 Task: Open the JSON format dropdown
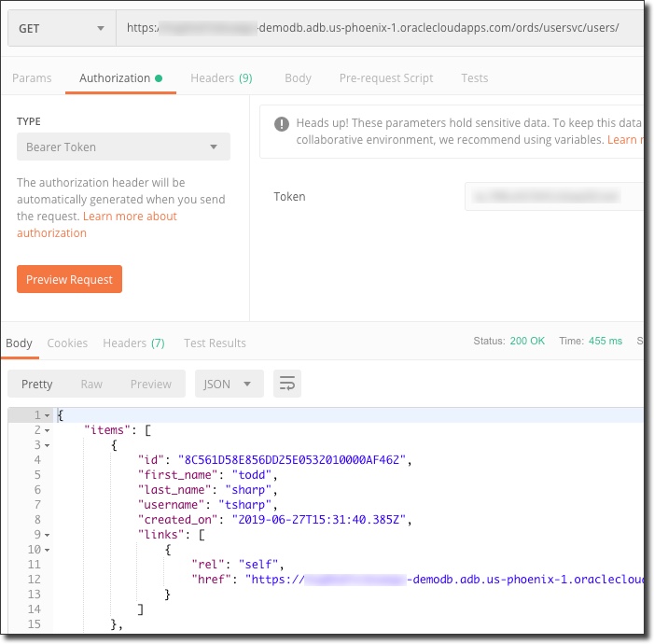pos(229,384)
